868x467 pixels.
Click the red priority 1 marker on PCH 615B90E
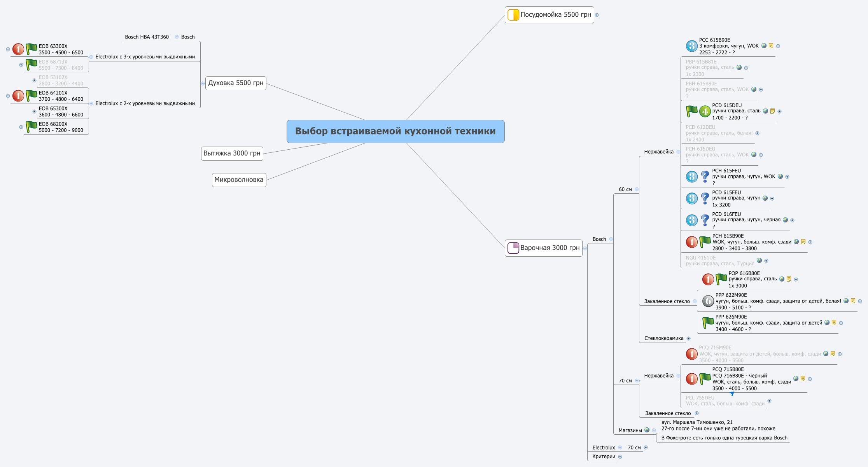(691, 242)
